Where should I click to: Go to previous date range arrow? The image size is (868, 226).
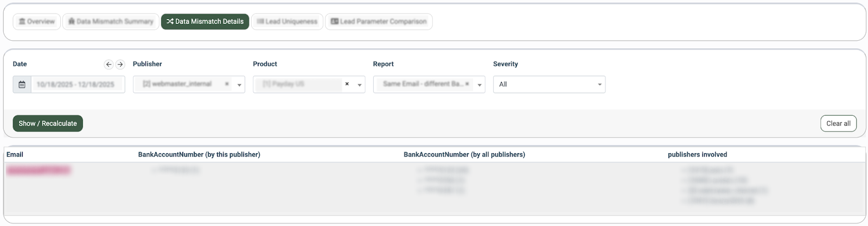click(x=108, y=64)
